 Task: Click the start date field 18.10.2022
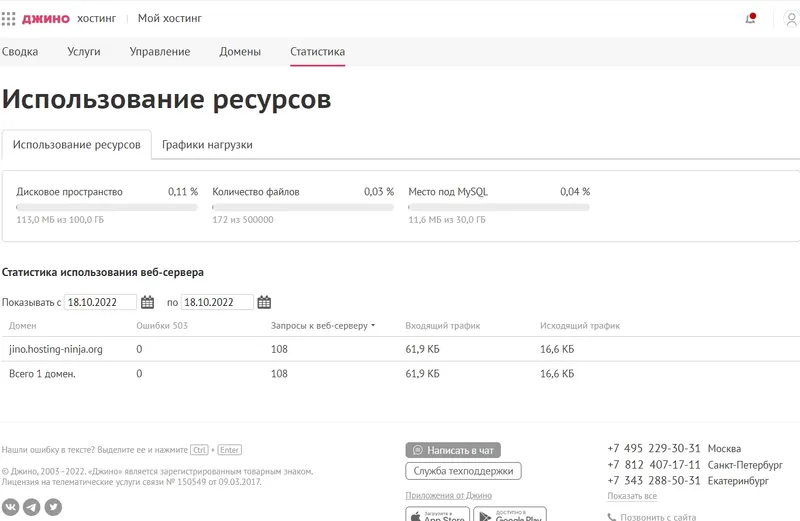[100, 302]
